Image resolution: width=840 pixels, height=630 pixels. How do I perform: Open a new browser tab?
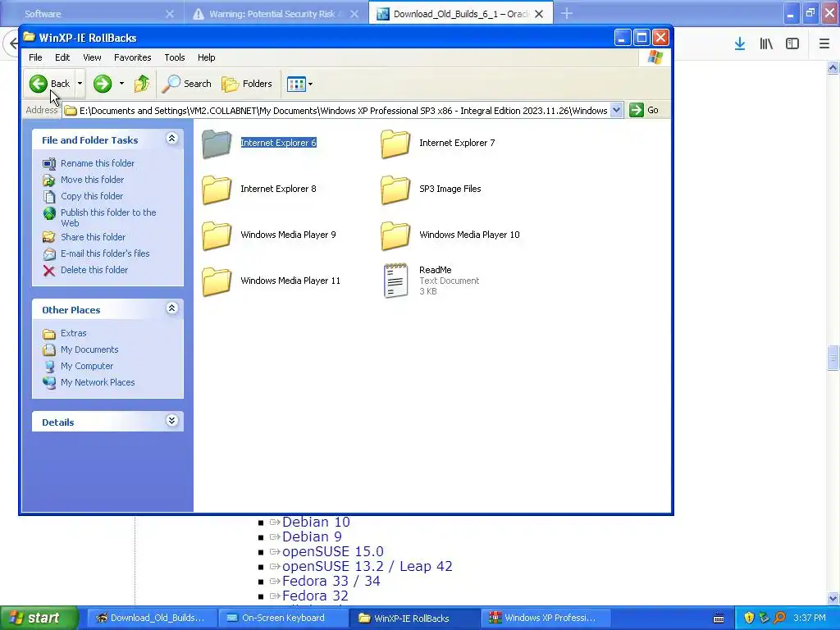coord(567,14)
